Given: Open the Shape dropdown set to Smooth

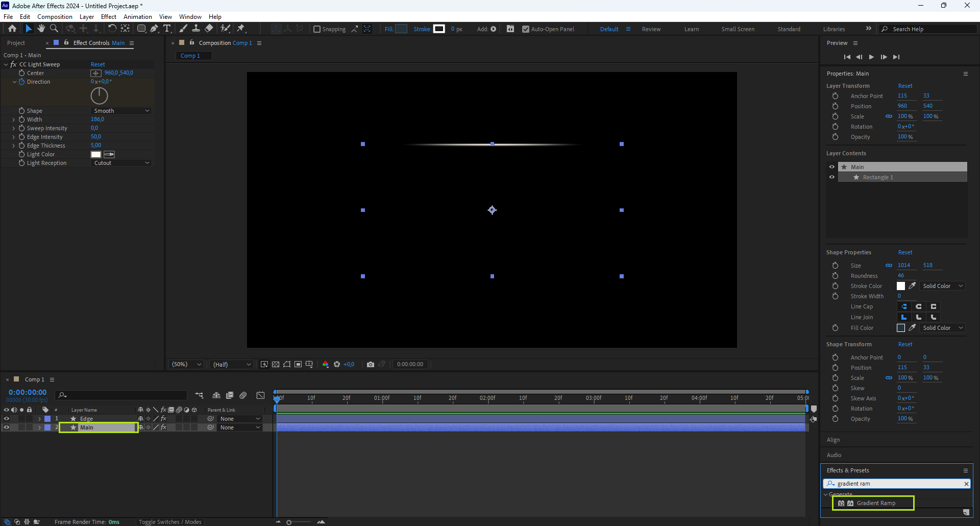Looking at the screenshot, I should [121, 111].
